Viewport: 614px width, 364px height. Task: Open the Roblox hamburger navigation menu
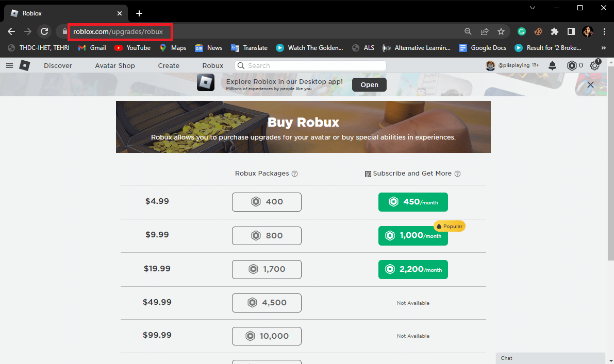point(9,66)
